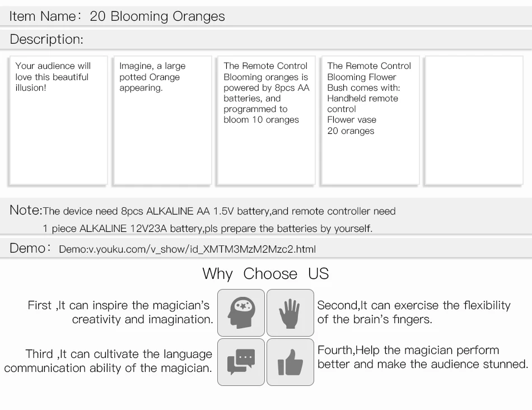Click the 'Why Choose US' heading
Screen dimensions: 532x410
(x=265, y=273)
